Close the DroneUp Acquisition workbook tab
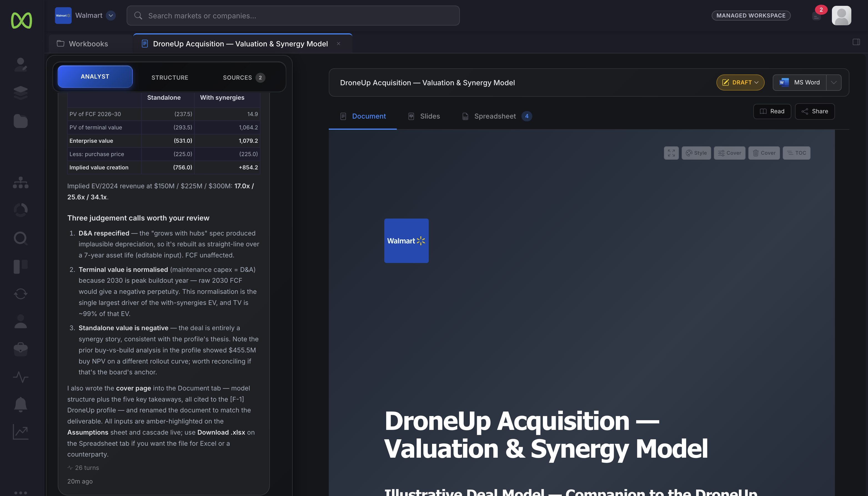 tap(338, 44)
